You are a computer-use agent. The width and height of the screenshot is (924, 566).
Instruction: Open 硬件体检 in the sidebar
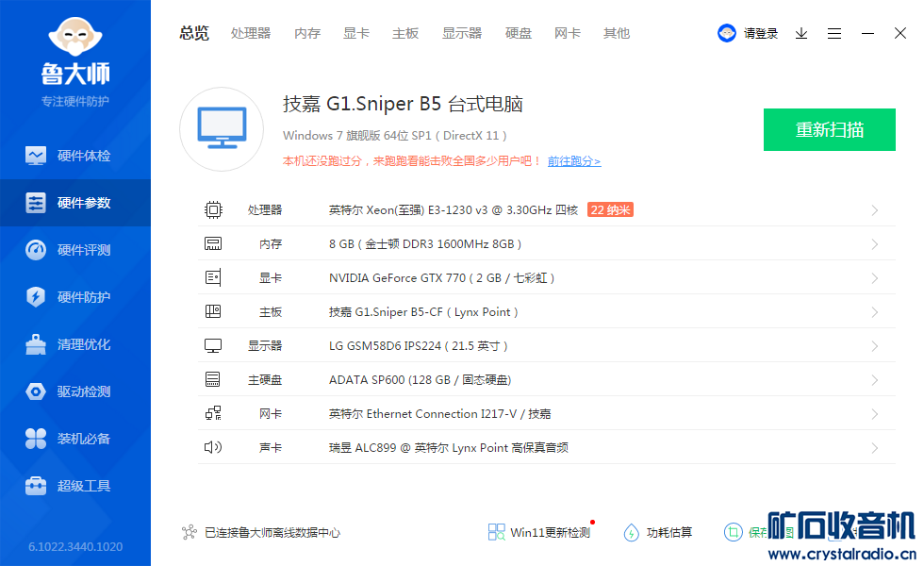pyautogui.click(x=75, y=156)
